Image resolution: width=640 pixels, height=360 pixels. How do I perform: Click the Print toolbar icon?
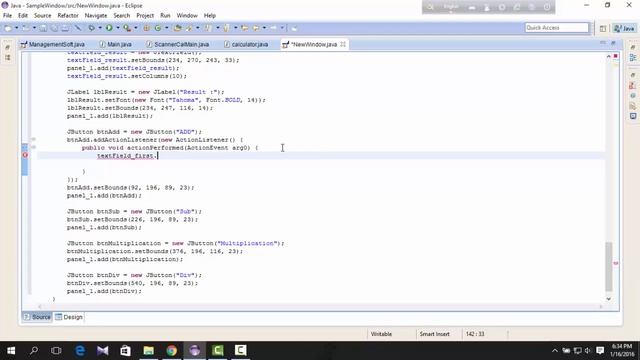65,28
